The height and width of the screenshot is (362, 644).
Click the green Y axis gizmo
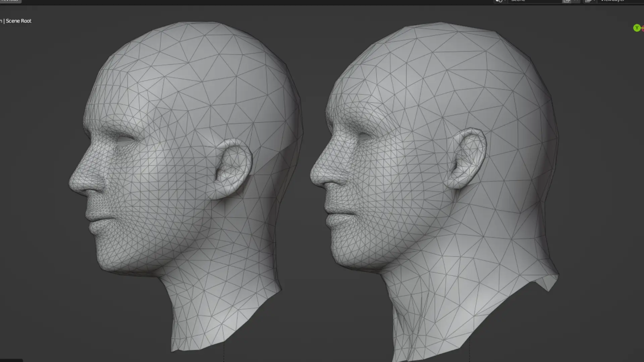[637, 28]
